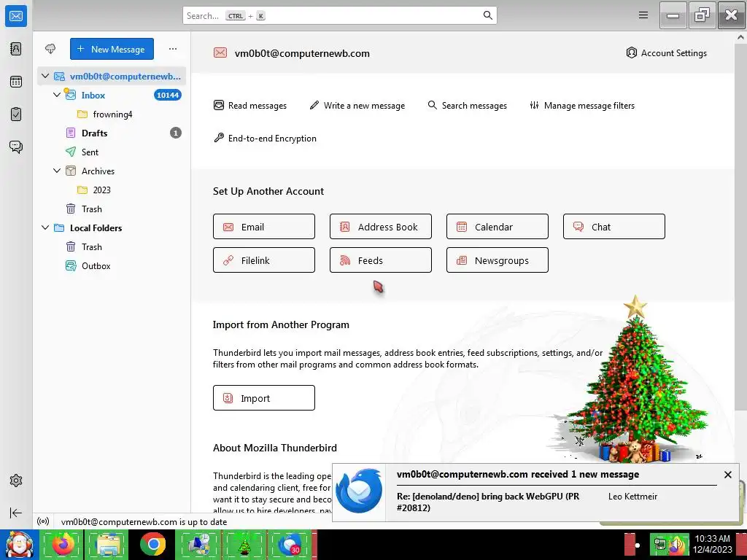Select the frowning4 subfolder
This screenshot has width=747, height=560.
tap(112, 114)
